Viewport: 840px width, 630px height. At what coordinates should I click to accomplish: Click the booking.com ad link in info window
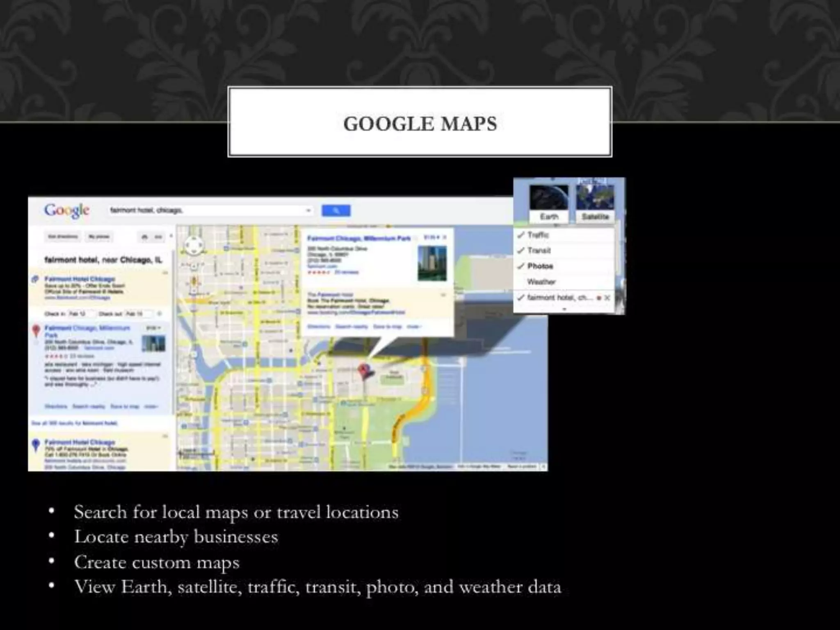(356, 313)
